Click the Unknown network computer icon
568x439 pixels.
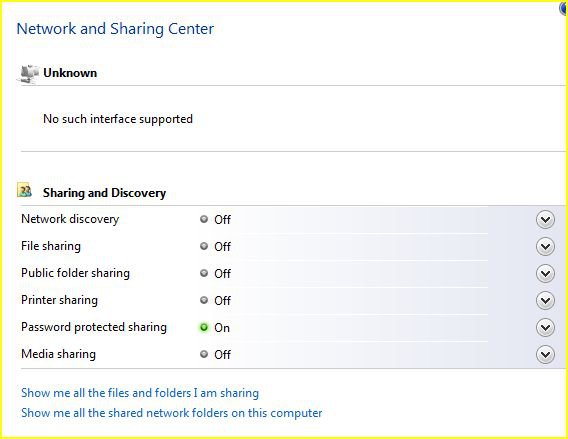pyautogui.click(x=29, y=74)
